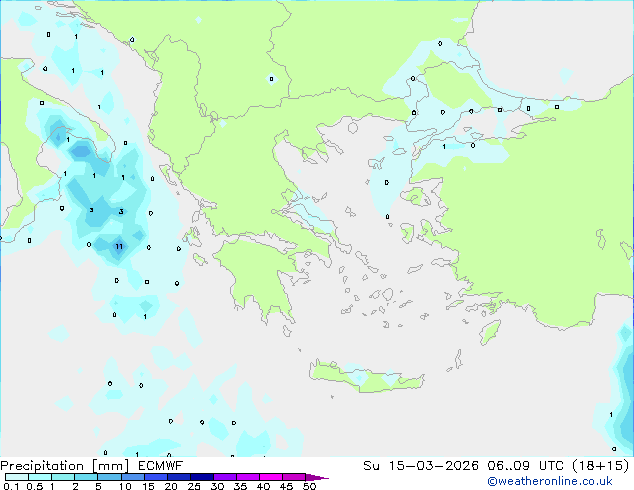
Task: Pick the legend swatch between 35 and 40
Action: [x=247, y=477]
